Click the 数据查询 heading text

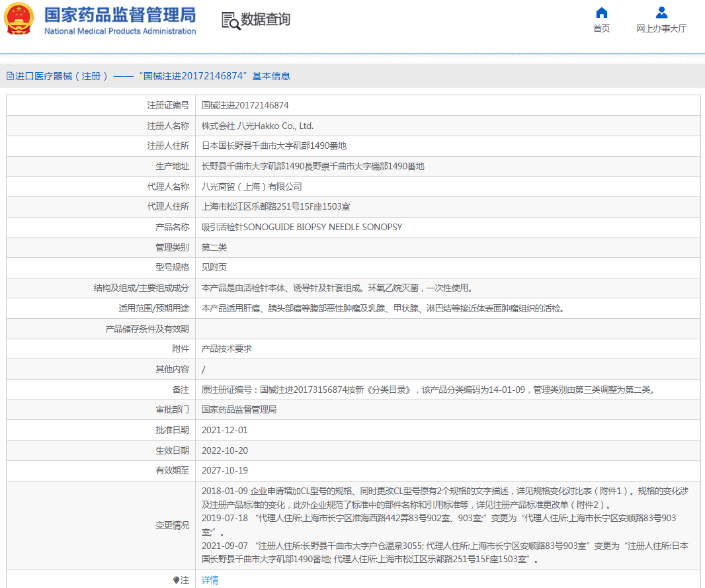[x=266, y=20]
